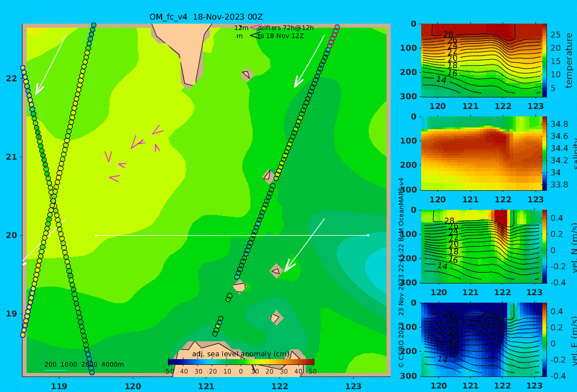Click the small island near 19N 122E
This screenshot has height=392, width=577.
(x=276, y=318)
